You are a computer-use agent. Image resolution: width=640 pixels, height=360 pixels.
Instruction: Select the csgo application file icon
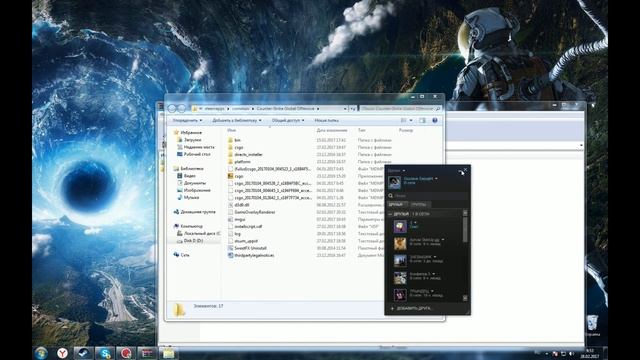click(230, 176)
